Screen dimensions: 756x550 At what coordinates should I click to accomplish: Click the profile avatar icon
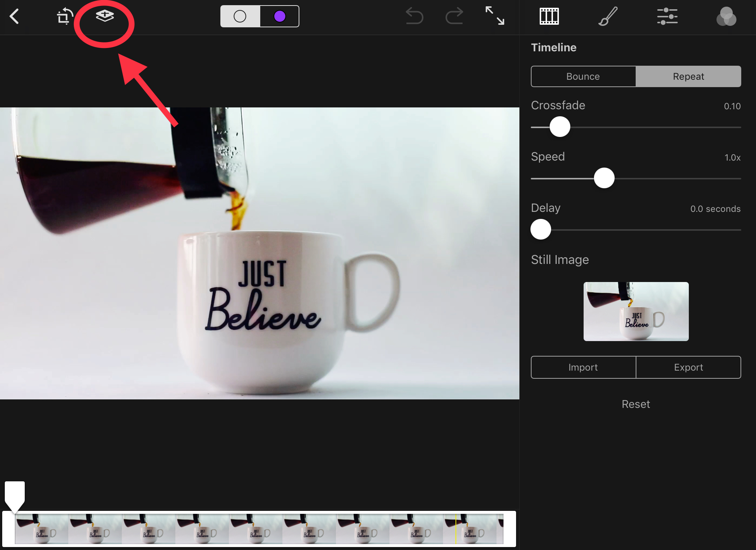(726, 16)
